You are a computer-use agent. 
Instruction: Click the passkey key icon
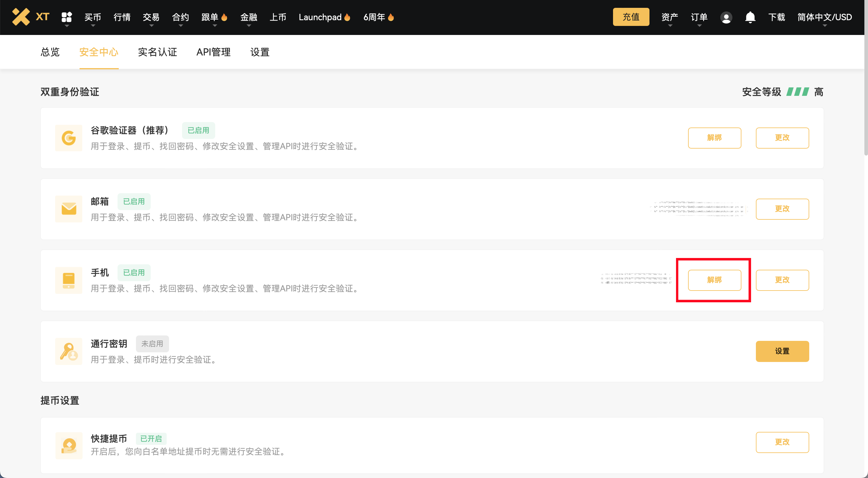pos(69,351)
